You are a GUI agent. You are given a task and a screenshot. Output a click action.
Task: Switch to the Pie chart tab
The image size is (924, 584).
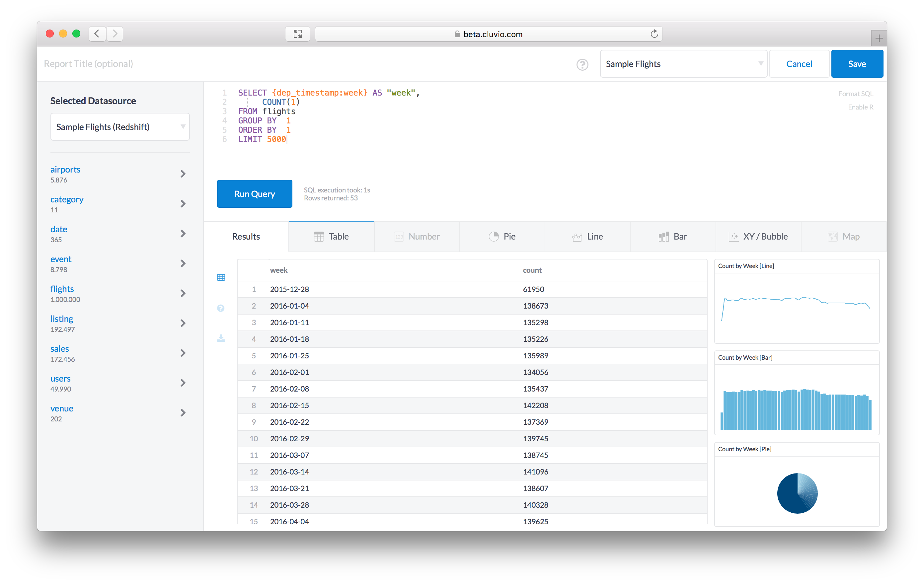(x=502, y=237)
